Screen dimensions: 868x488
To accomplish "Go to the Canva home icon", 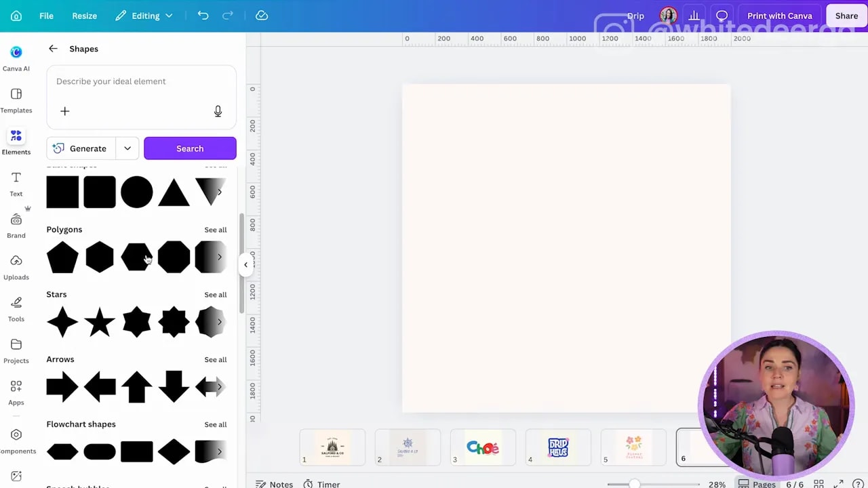I will click(16, 16).
